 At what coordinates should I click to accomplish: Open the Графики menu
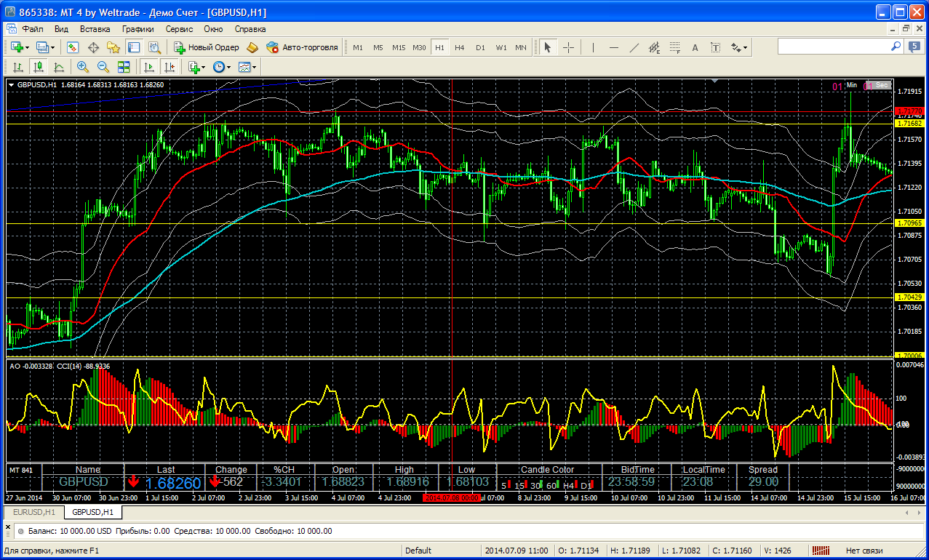(x=137, y=29)
